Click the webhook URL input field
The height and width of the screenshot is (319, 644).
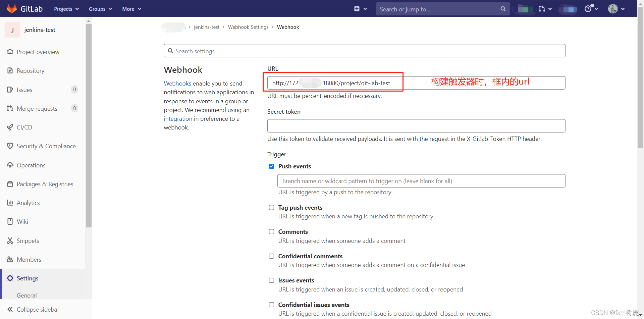tap(416, 83)
